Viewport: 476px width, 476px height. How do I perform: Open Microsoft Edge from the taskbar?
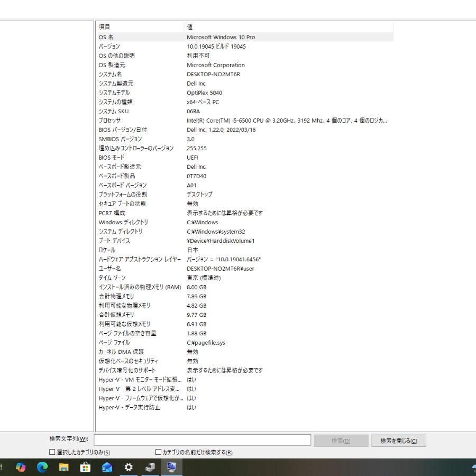click(x=42, y=467)
